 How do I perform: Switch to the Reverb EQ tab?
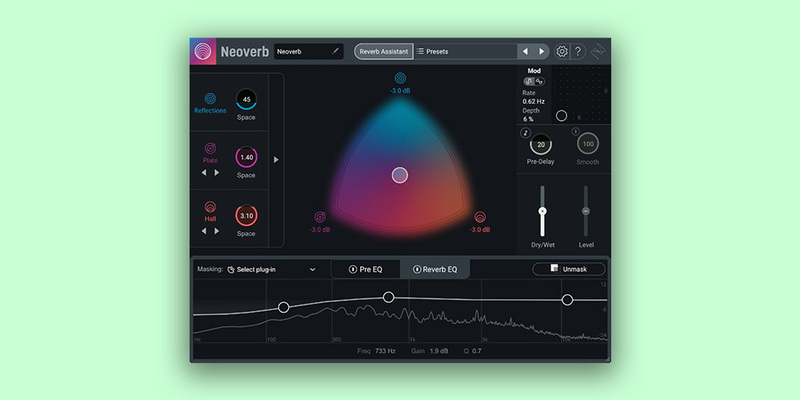[x=434, y=269]
